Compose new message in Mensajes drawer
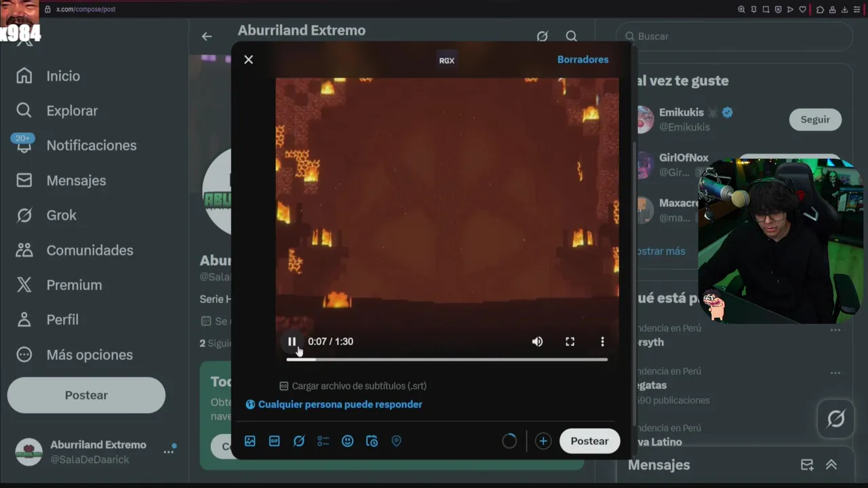 (x=807, y=465)
